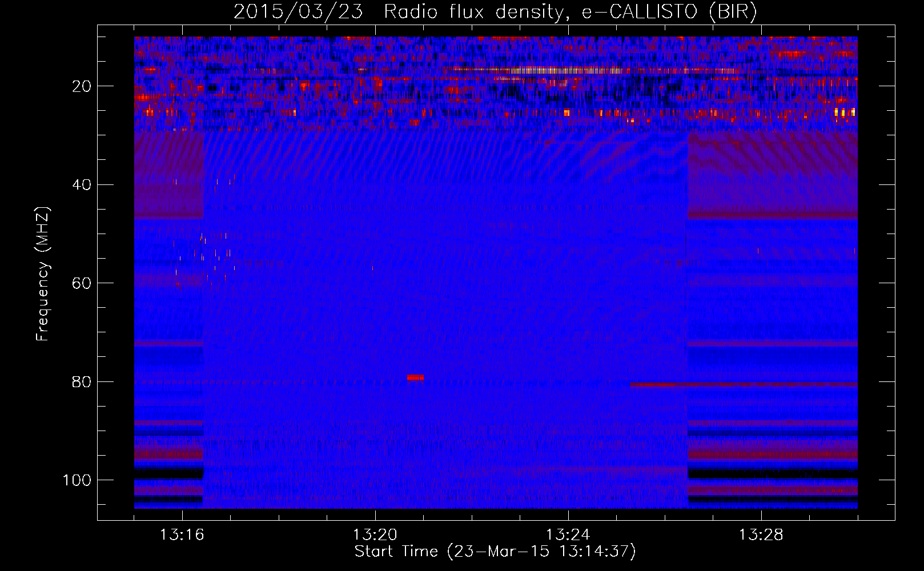Click the '13:24' time tick label
Viewport: 924px width, 571px height.
click(x=568, y=535)
